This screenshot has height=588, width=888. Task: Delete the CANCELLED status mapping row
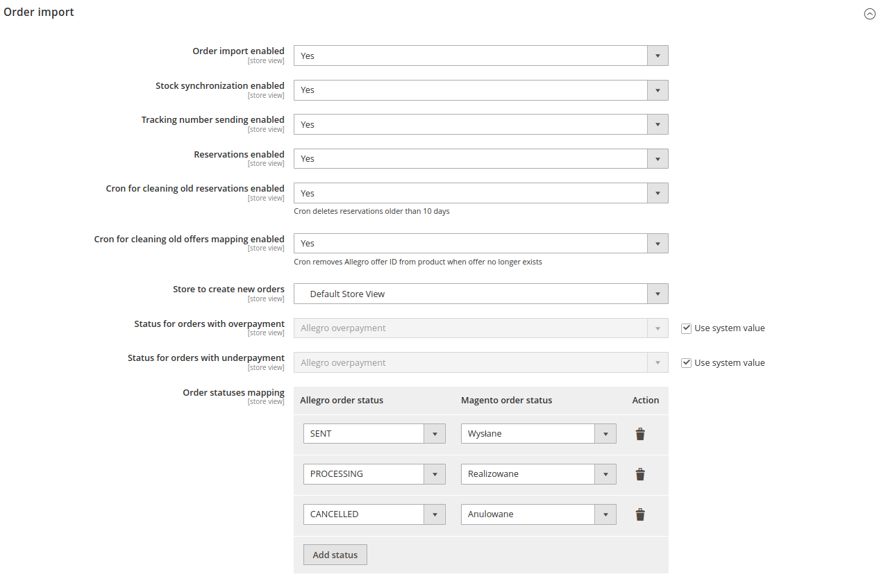tap(640, 514)
